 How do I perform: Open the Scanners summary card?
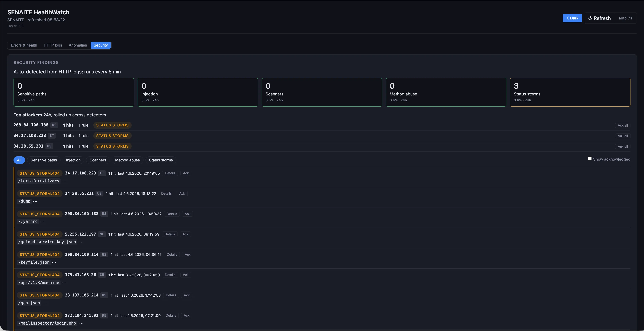click(x=322, y=92)
